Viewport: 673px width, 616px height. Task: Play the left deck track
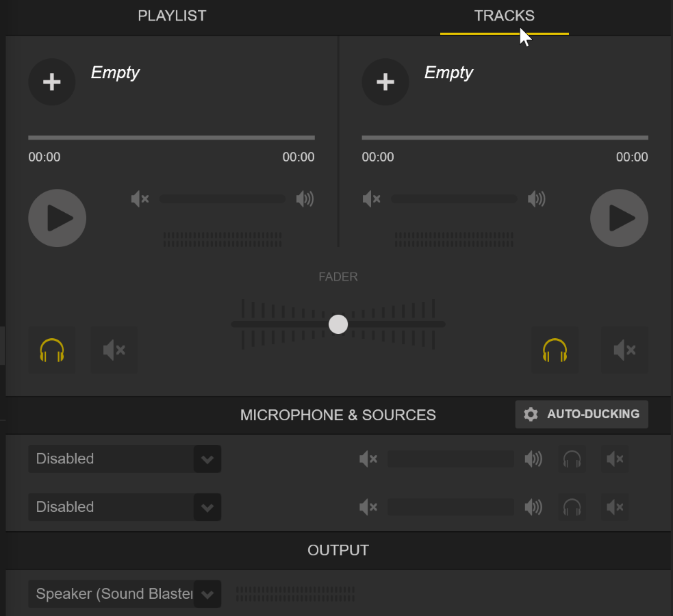tap(57, 218)
